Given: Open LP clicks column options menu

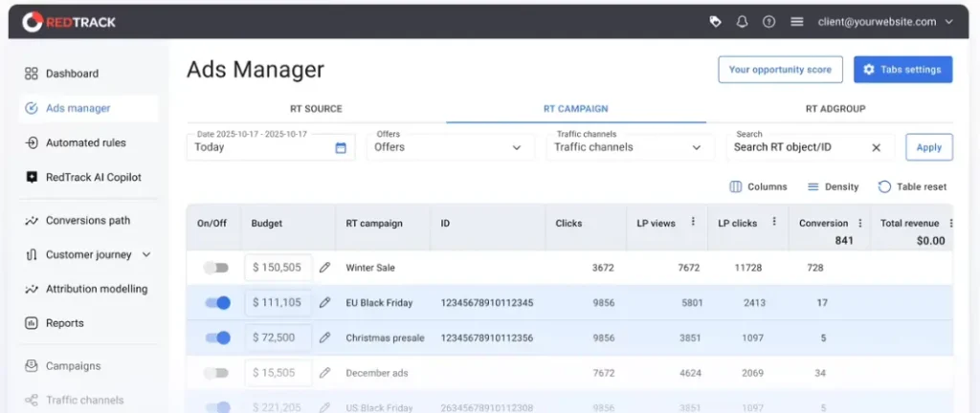Looking at the screenshot, I should pos(773,222).
